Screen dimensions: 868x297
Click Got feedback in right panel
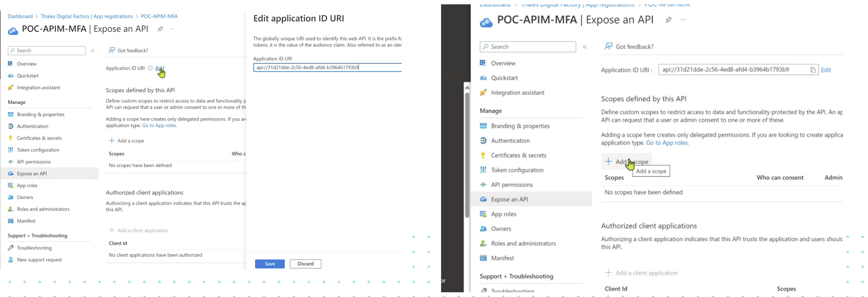coord(629,46)
